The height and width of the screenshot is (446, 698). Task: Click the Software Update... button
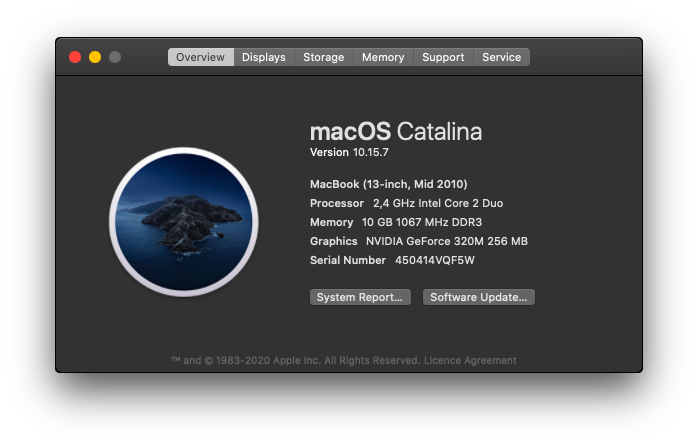479,297
